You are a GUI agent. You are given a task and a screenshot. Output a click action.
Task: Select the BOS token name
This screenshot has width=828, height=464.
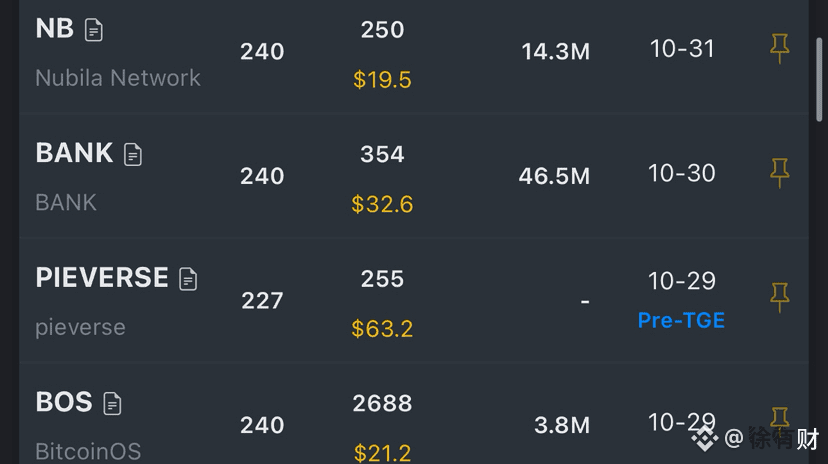coord(64,402)
